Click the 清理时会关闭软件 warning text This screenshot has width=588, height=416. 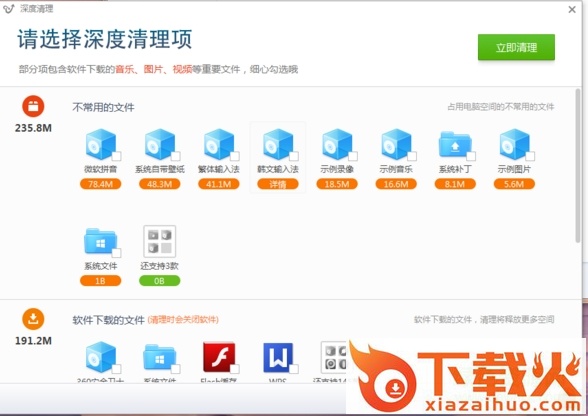click(x=183, y=320)
